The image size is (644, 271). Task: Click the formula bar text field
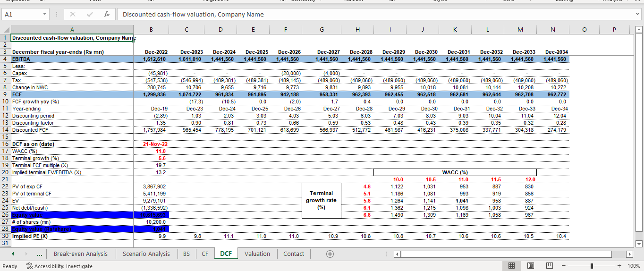coord(375,15)
